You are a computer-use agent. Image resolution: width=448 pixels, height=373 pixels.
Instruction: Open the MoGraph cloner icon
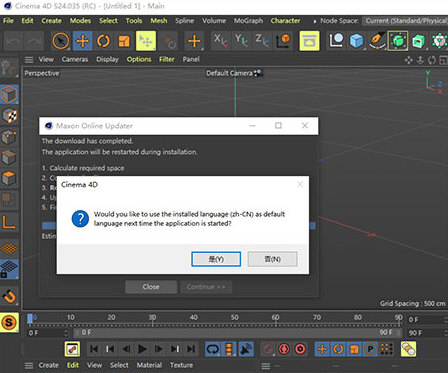click(439, 41)
